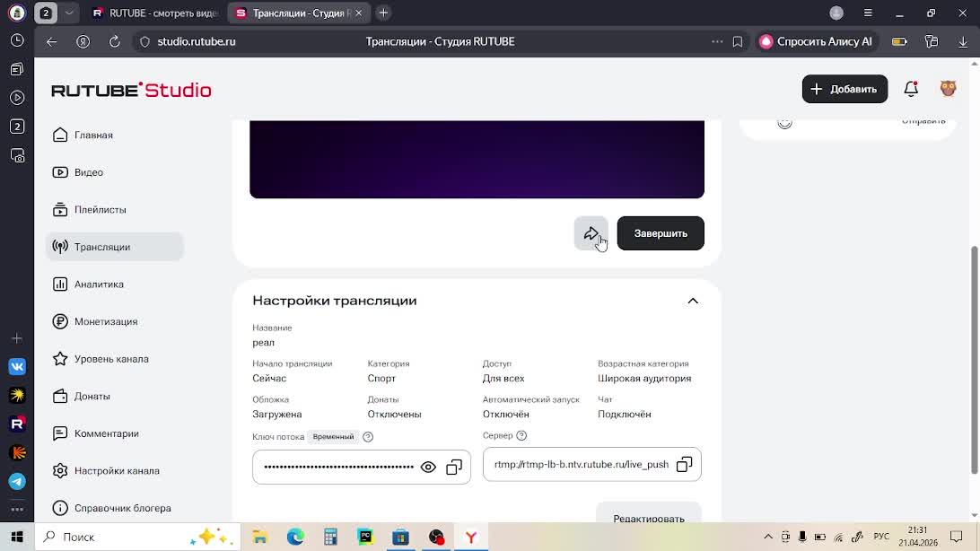Go back in browser history
Screen dimensions: 980x551
click(x=51, y=42)
